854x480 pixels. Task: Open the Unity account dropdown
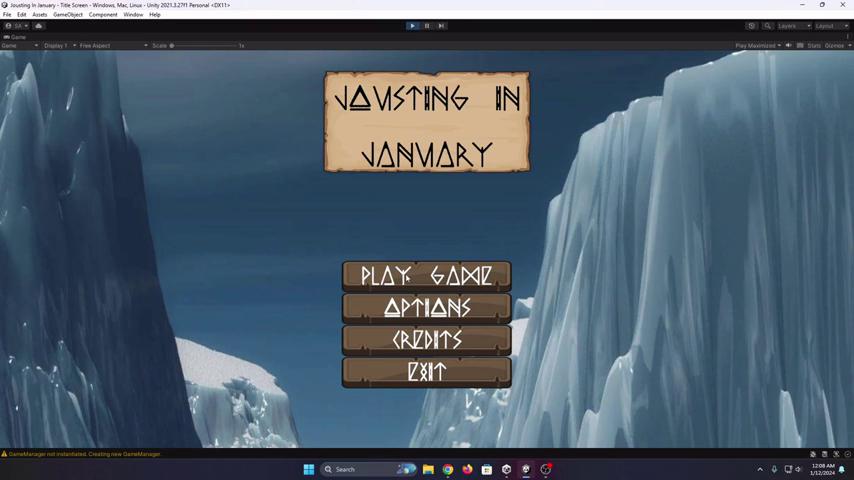pyautogui.click(x=16, y=26)
